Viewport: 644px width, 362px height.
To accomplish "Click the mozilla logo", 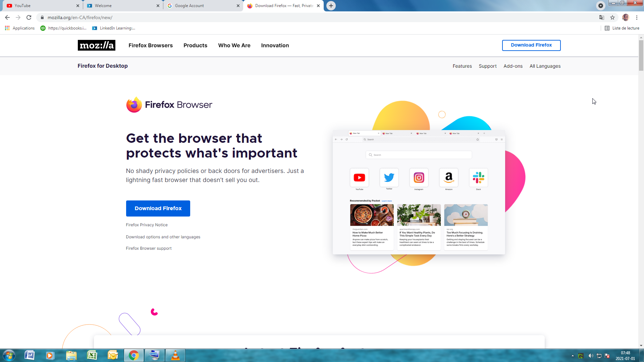I will click(96, 45).
